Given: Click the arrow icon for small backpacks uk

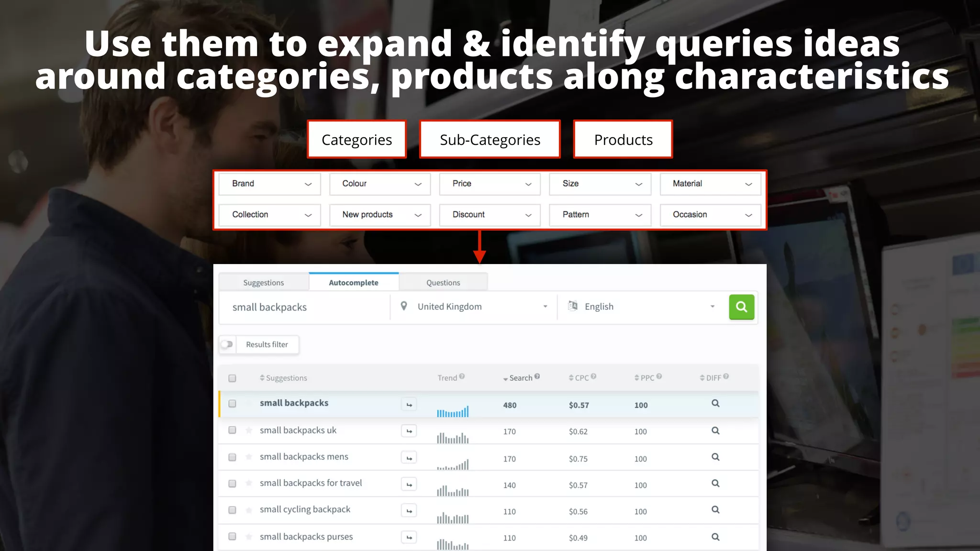Looking at the screenshot, I should 409,431.
